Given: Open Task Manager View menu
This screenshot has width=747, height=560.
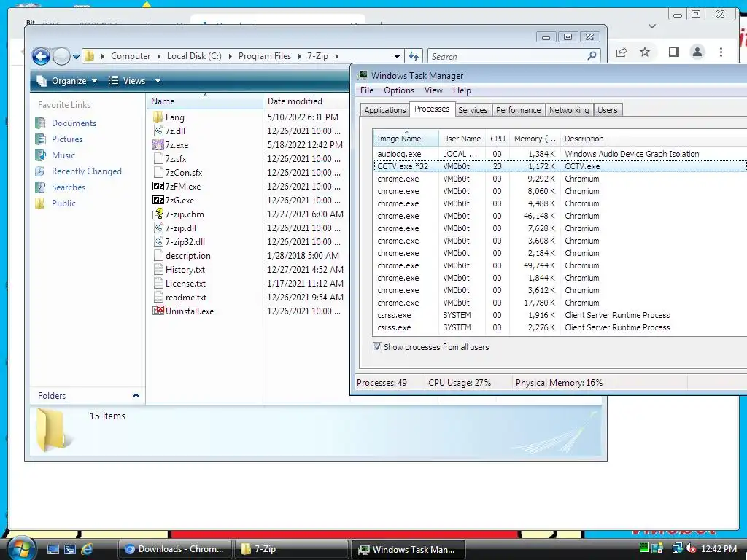Looking at the screenshot, I should 433,90.
